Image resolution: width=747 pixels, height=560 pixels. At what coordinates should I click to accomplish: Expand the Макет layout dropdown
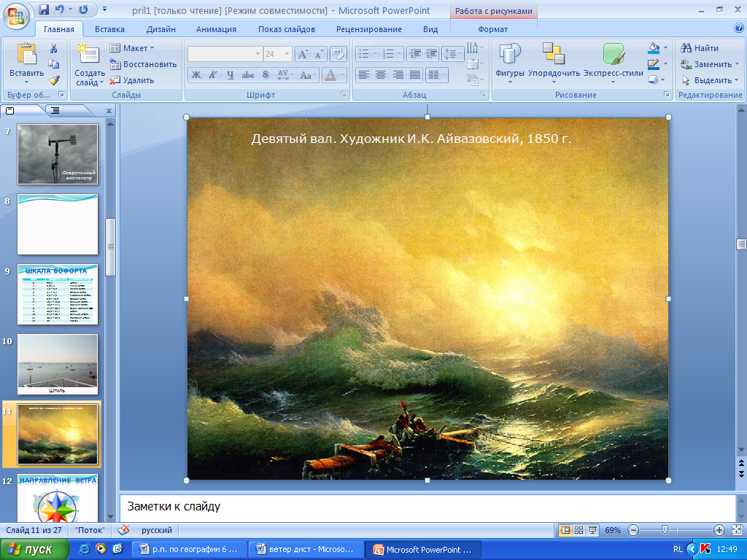click(133, 48)
